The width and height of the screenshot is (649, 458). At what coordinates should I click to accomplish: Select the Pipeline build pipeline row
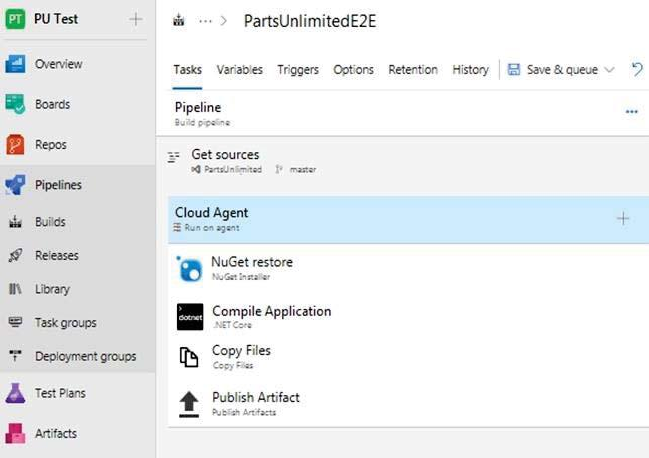coord(402,113)
